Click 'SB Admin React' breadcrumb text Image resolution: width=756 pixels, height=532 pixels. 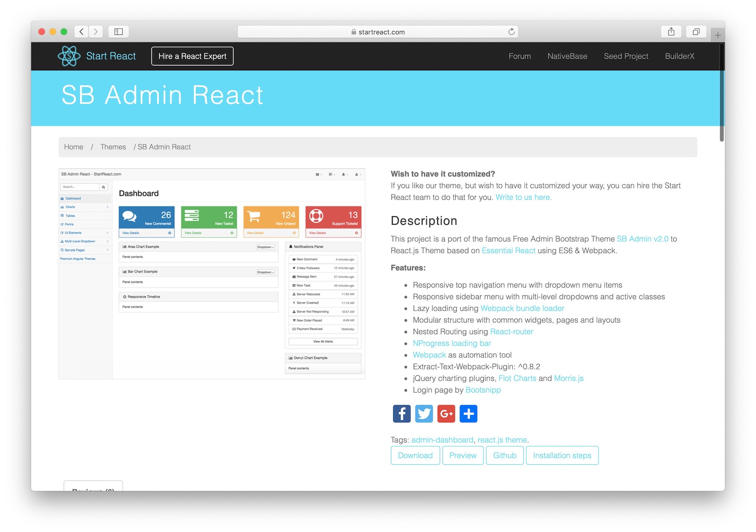pyautogui.click(x=164, y=147)
